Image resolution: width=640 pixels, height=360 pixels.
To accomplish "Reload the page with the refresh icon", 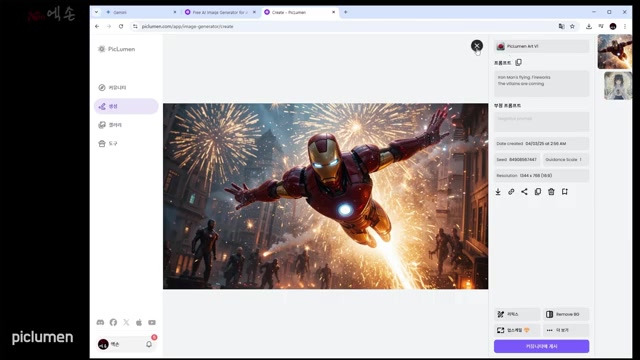I will 121,26.
